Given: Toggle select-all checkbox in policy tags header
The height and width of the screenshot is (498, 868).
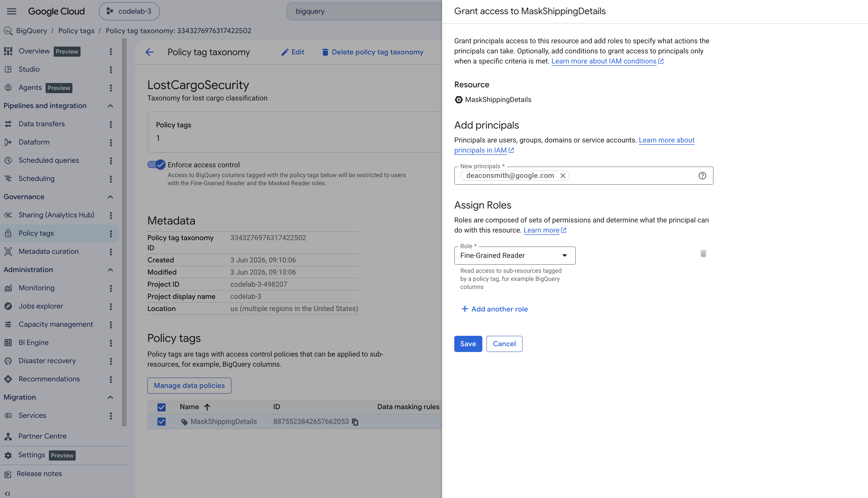Looking at the screenshot, I should 162,407.
